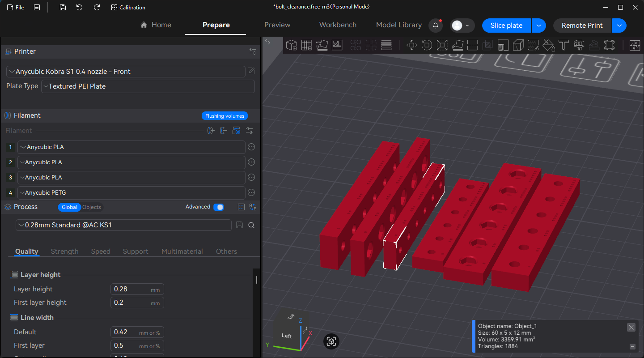Auto orient the objects
The height and width of the screenshot is (358, 644).
click(322, 45)
